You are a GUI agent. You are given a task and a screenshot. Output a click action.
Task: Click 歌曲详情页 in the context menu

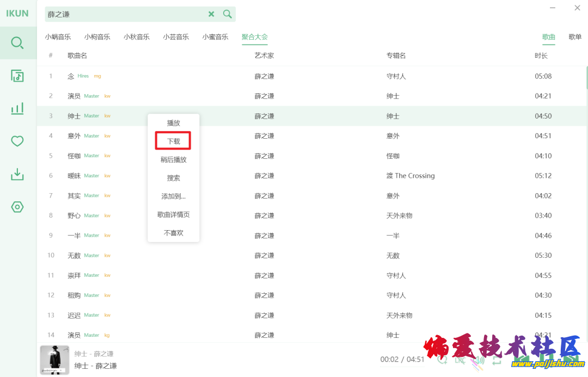(x=173, y=215)
